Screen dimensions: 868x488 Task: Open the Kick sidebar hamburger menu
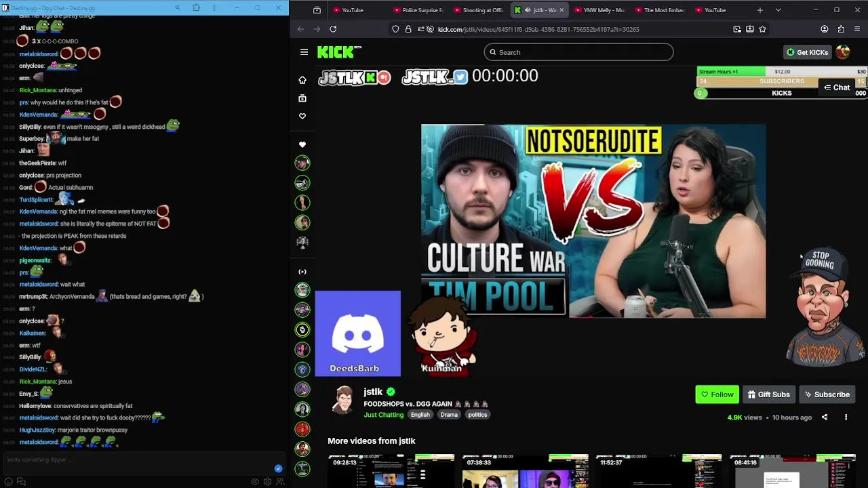304,52
